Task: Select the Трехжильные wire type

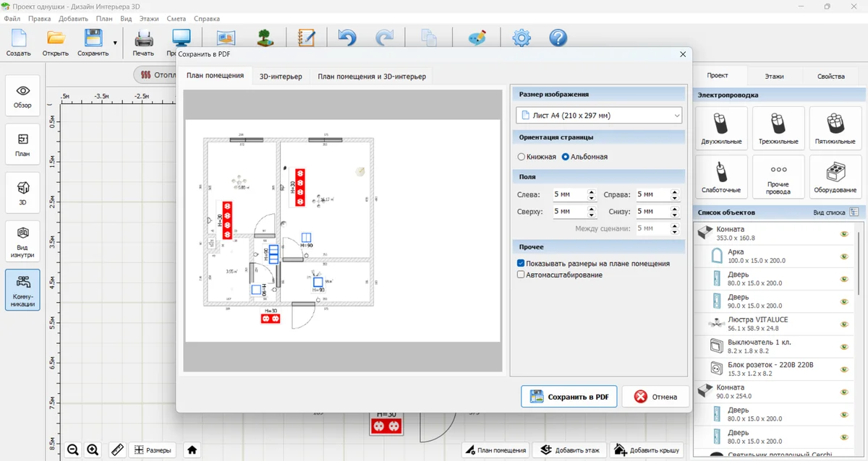Action: click(778, 128)
